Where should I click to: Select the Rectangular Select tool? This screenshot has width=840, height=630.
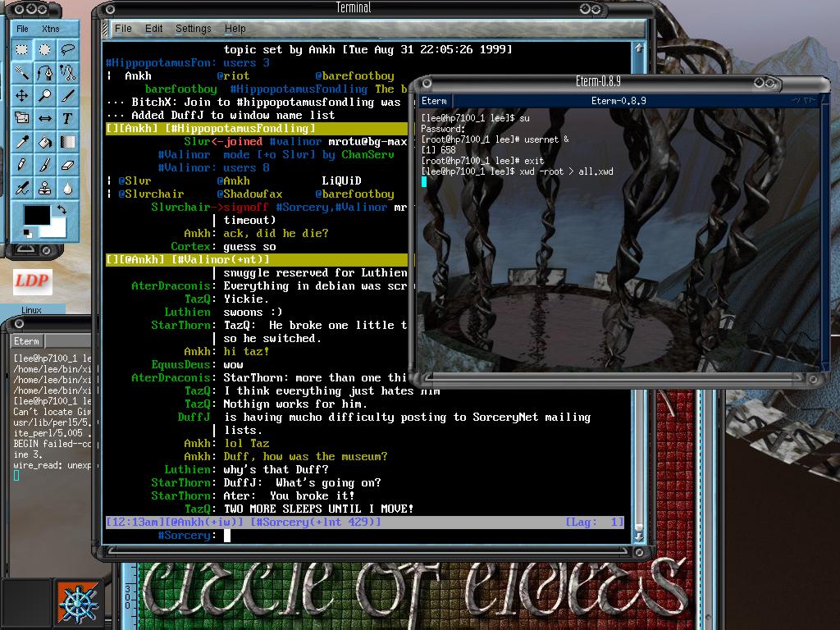click(22, 49)
